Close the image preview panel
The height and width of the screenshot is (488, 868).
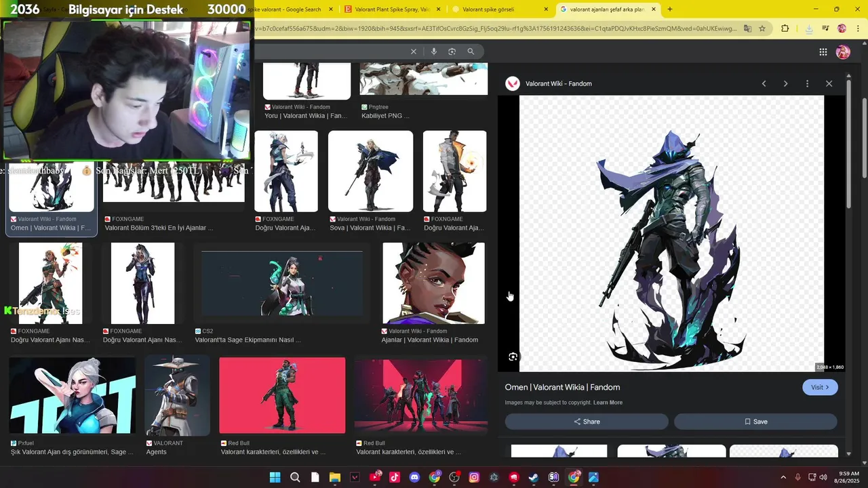[829, 83]
